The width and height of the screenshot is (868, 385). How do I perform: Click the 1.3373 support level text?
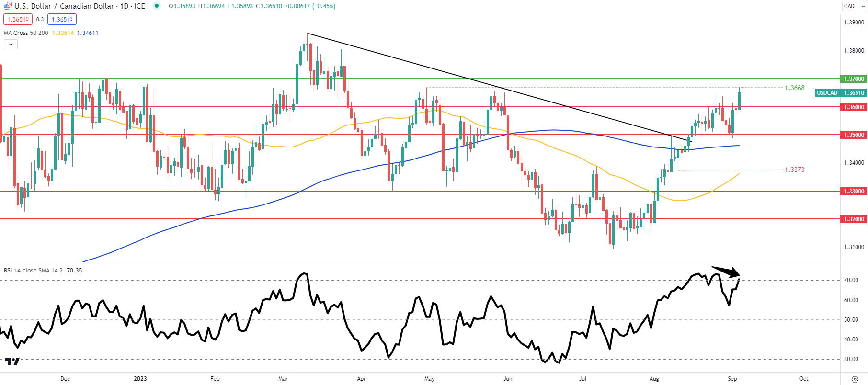tap(794, 170)
